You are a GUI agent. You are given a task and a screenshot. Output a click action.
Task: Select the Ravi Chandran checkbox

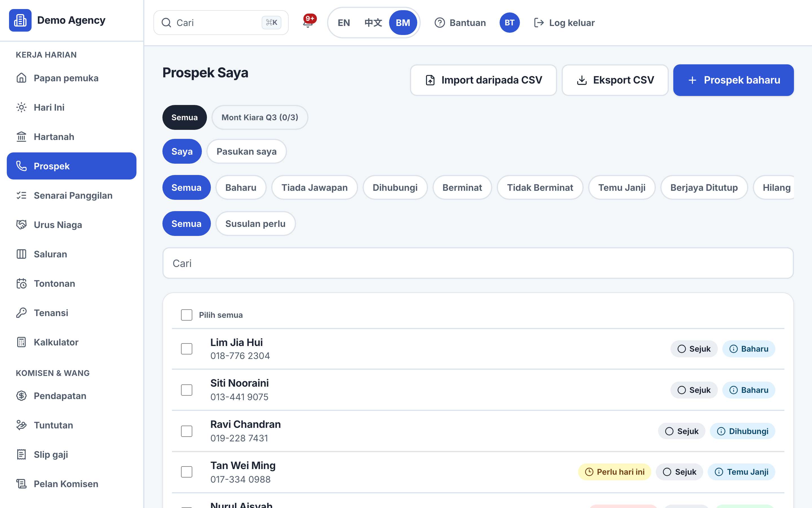(187, 431)
